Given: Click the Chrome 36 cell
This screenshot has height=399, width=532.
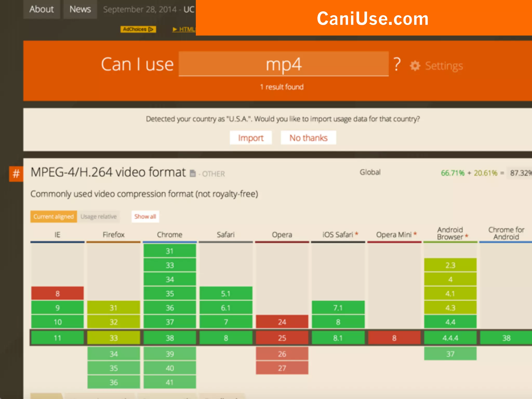Looking at the screenshot, I should pyautogui.click(x=170, y=308).
